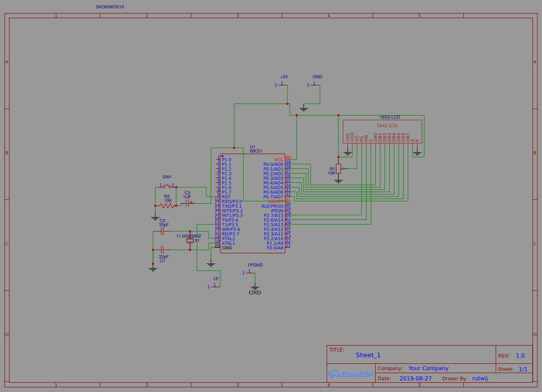Image resolution: width=542 pixels, height=392 pixels.
Task: Click the 16x2 LCD component
Action: coord(382,131)
